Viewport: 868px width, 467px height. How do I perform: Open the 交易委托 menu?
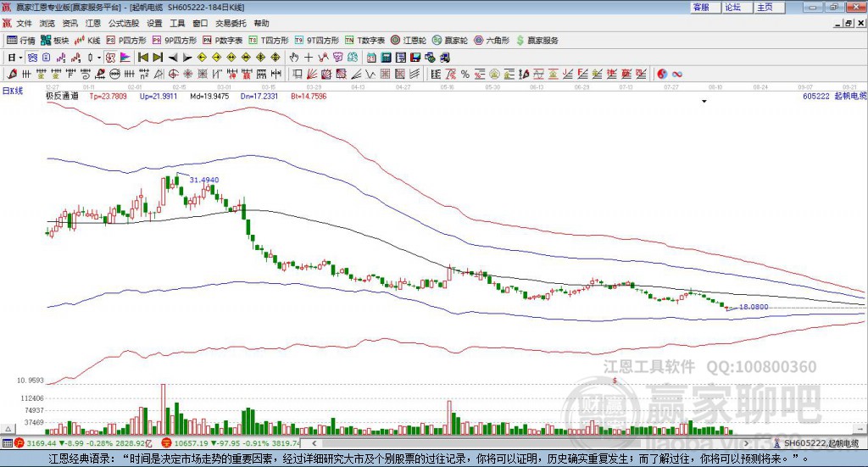coord(231,23)
